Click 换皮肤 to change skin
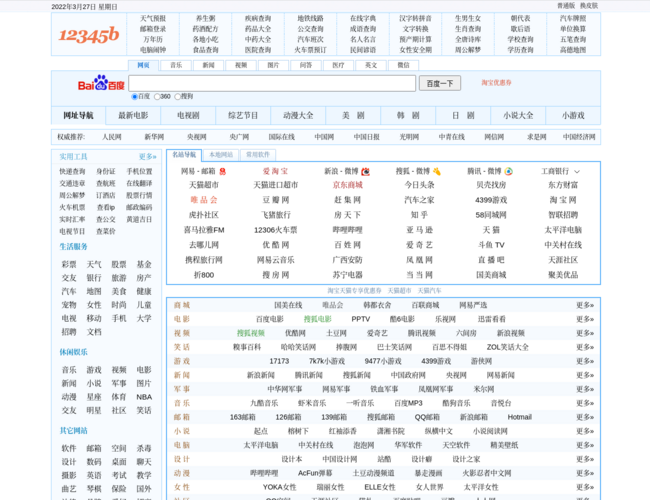 pyautogui.click(x=589, y=6)
